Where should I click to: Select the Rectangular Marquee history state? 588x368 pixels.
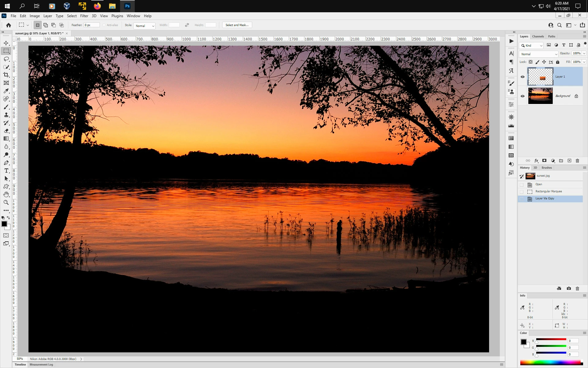[x=548, y=191]
